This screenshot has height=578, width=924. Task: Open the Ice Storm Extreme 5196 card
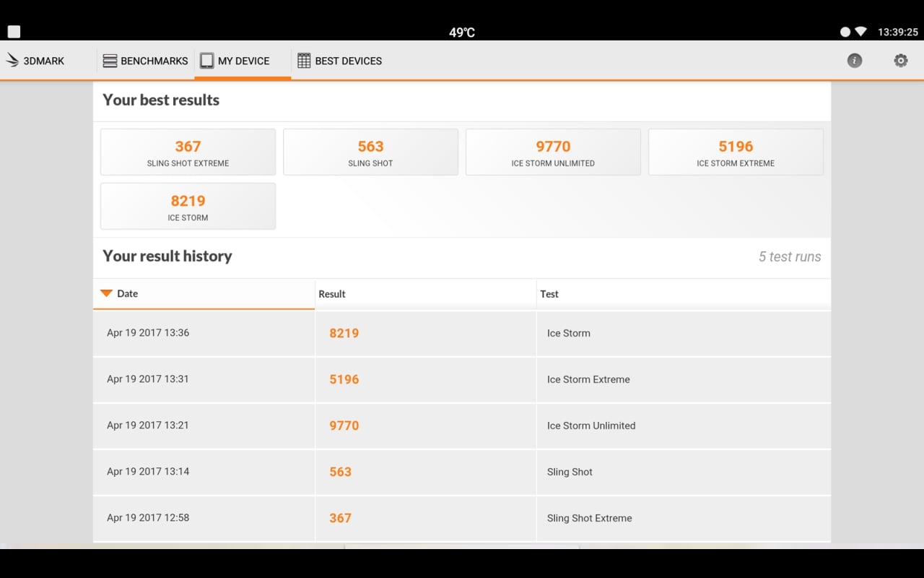pos(736,152)
